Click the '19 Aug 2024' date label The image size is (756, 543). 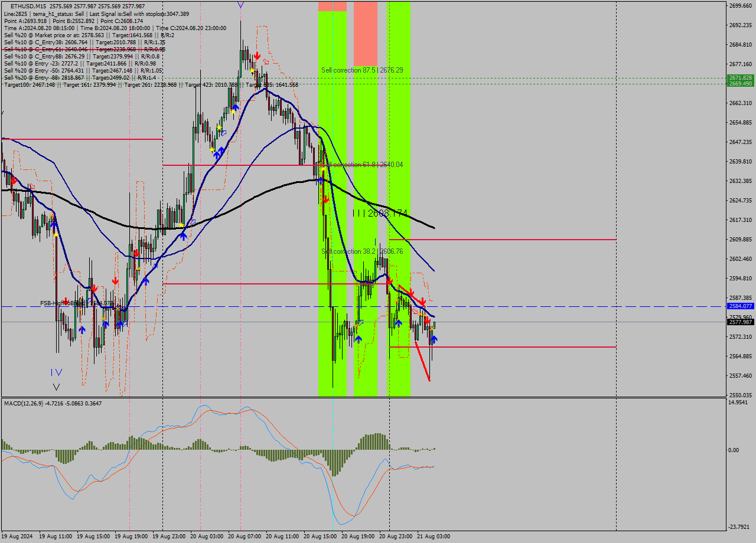click(x=18, y=537)
